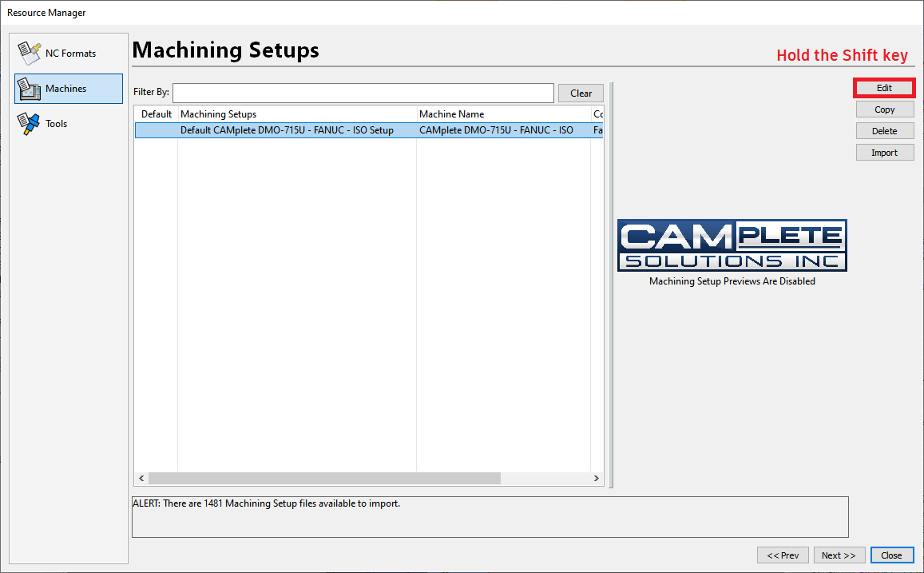Click the horizontal scrollbar right arrow
This screenshot has height=573, width=924.
coord(597,478)
